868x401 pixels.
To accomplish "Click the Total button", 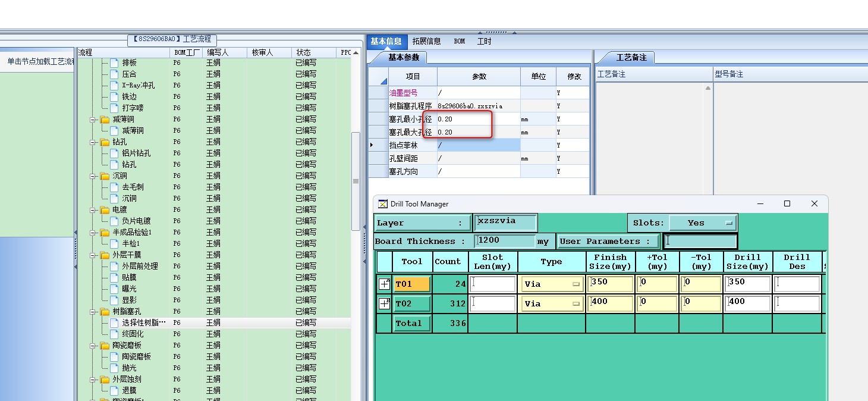I will (411, 323).
